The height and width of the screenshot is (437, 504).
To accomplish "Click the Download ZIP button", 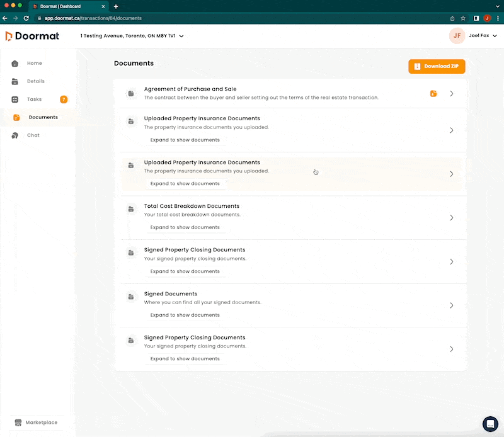I will [x=436, y=66].
